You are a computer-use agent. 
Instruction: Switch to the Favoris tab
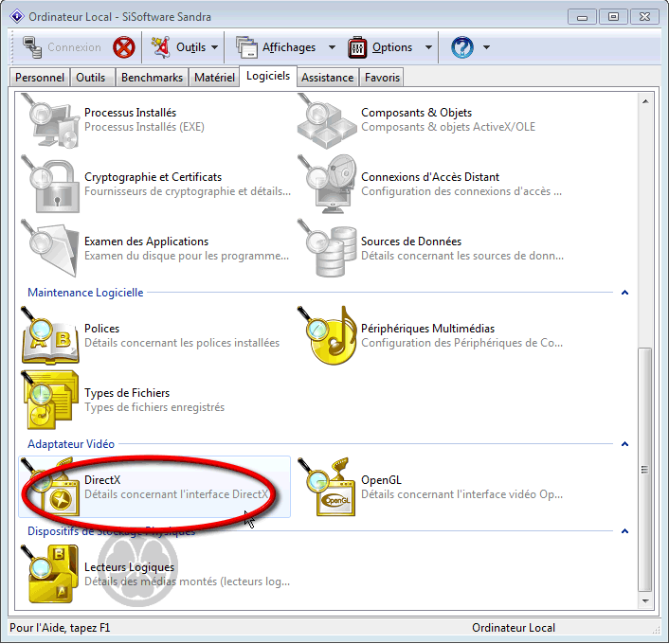click(x=382, y=78)
